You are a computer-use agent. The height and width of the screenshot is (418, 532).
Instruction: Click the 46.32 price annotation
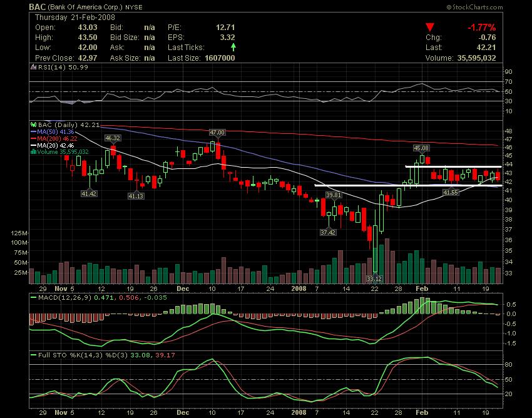(x=113, y=138)
